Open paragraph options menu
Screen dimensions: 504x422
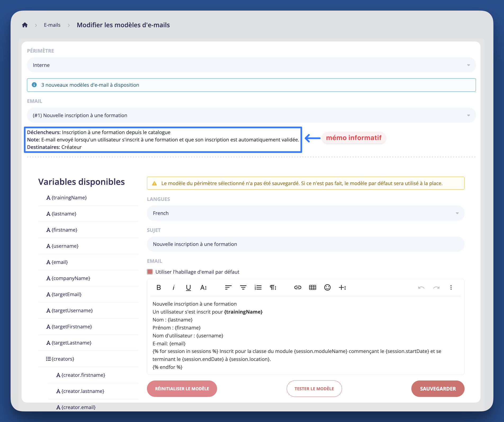(x=273, y=287)
